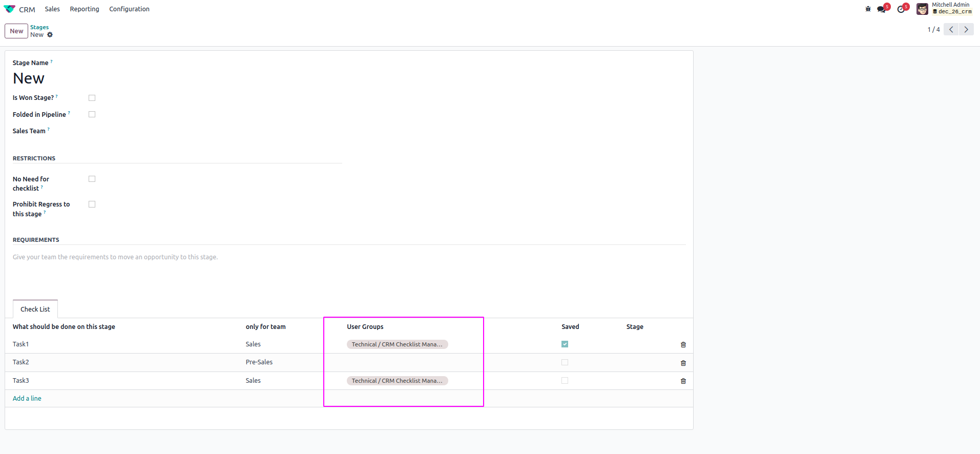Select Task3 user group tag
Image resolution: width=980 pixels, height=454 pixels.
(x=397, y=381)
